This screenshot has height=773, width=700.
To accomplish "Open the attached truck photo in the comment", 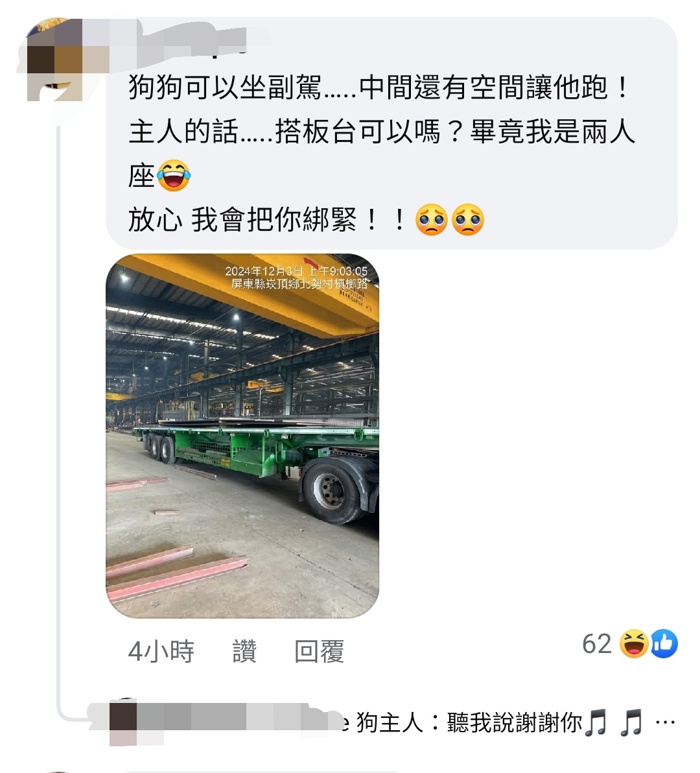I will 242,436.
